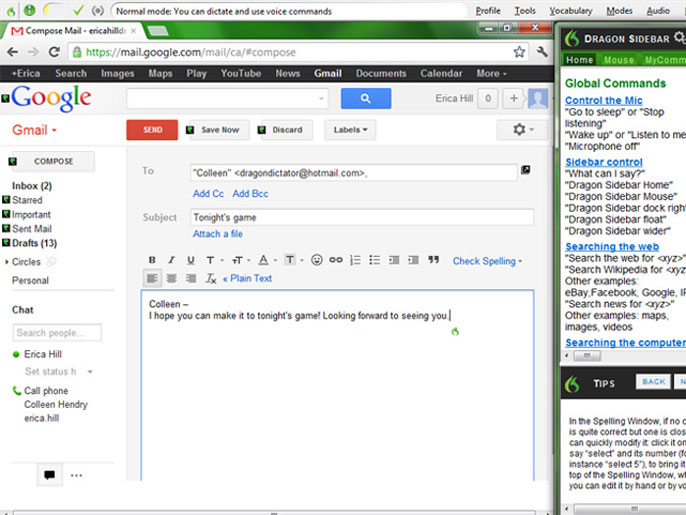The width and height of the screenshot is (686, 515).
Task: Click into the Subject field
Action: click(362, 217)
